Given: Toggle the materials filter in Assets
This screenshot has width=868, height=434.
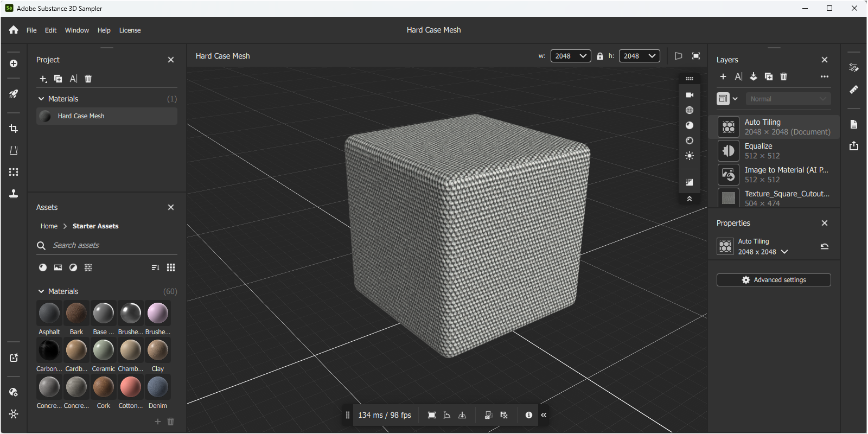Looking at the screenshot, I should click(43, 267).
